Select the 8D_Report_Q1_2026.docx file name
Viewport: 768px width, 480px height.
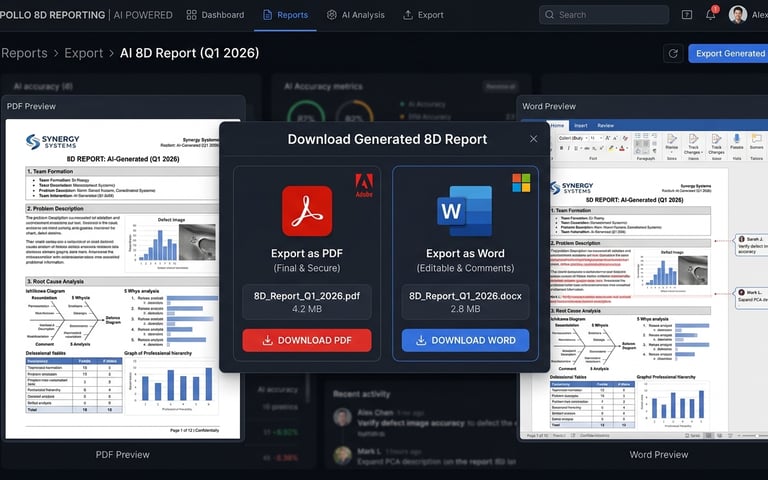click(465, 296)
